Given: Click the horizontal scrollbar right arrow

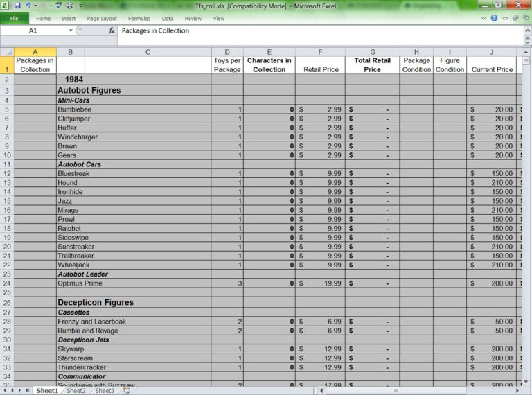Looking at the screenshot, I should pos(517,391).
